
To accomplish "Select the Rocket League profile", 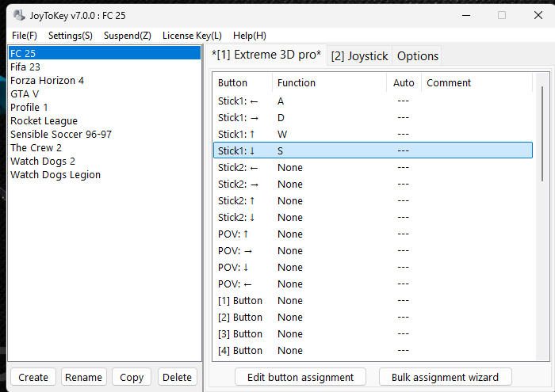I will (105, 120).
